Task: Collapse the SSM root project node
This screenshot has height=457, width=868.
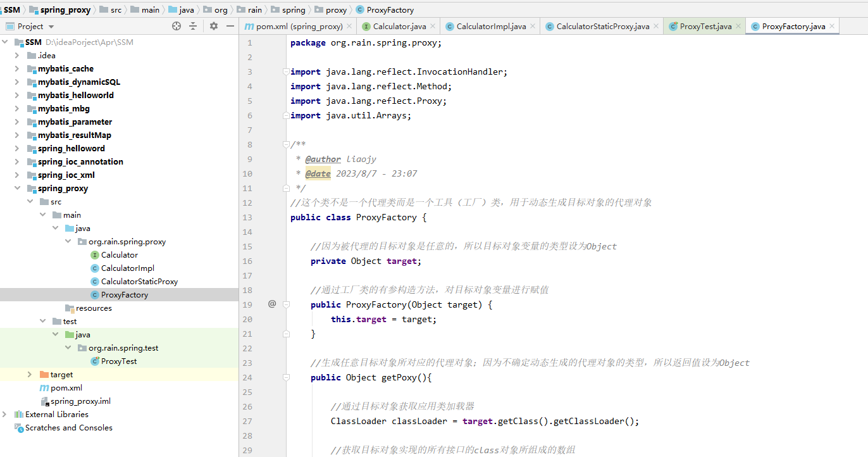Action: click(x=6, y=42)
